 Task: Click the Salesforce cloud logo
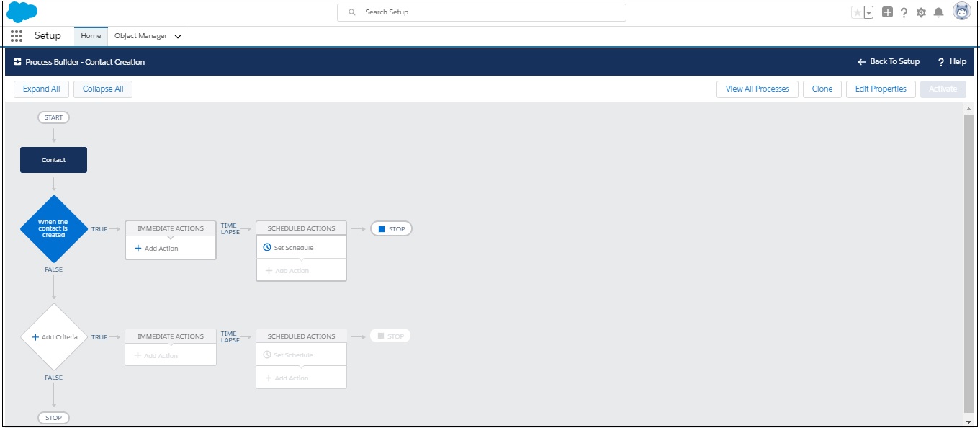[22, 12]
